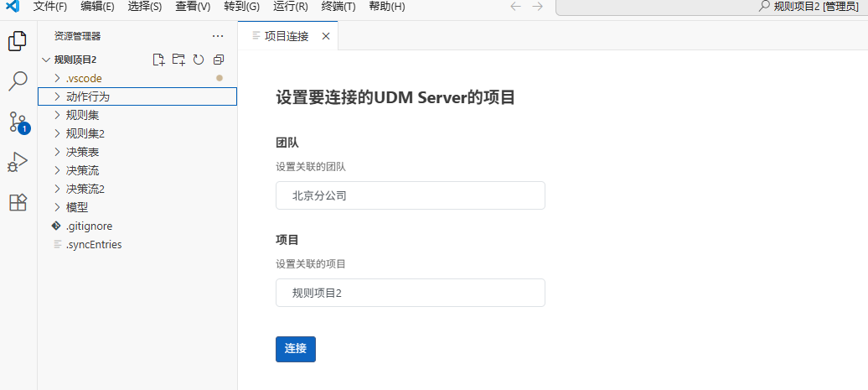This screenshot has height=390, width=868.
Task: Expand the 动作行为 folder
Action: click(x=87, y=96)
